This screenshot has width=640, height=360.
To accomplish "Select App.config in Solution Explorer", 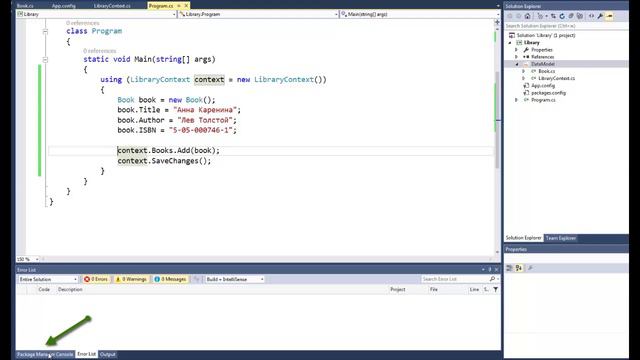I will click(x=543, y=86).
